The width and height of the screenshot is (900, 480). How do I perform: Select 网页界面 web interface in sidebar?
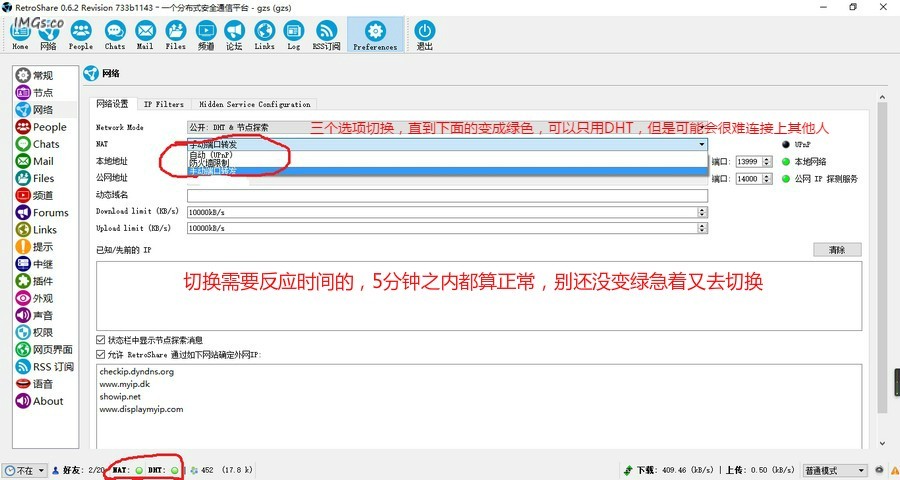[x=44, y=349]
